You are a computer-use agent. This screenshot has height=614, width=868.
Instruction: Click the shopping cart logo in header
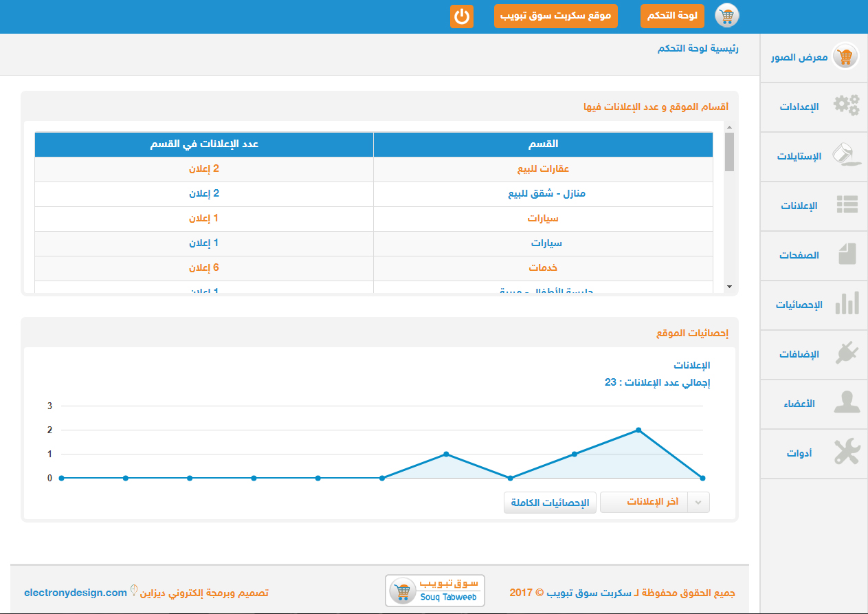tap(726, 16)
